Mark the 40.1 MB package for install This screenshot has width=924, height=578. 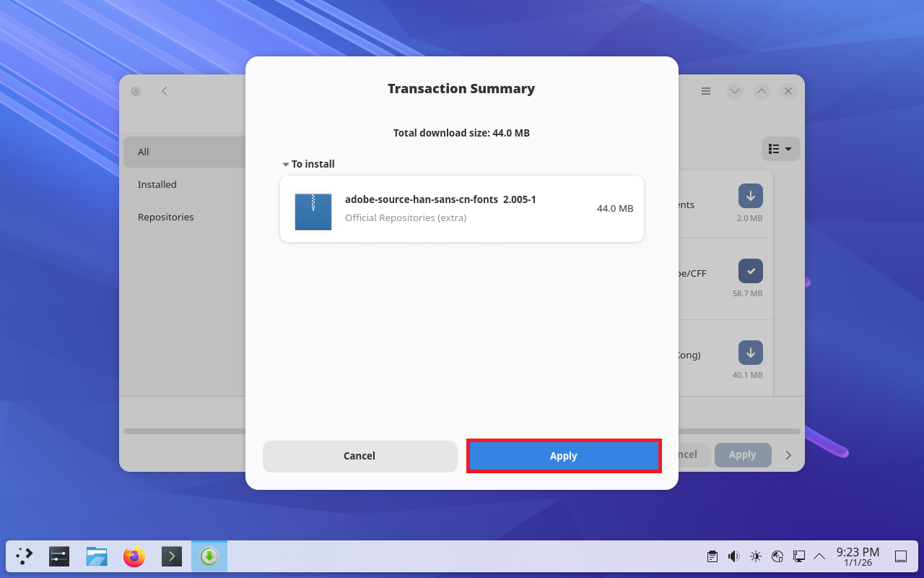[x=750, y=353]
